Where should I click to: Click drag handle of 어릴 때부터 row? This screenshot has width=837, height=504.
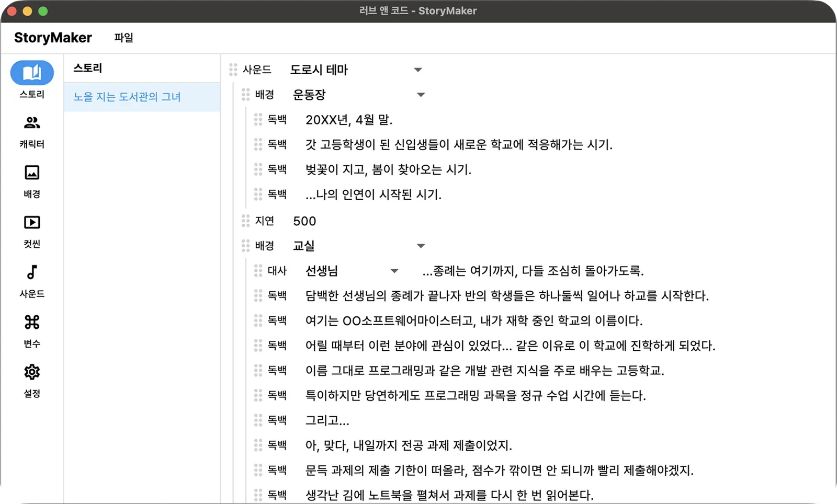coord(258,346)
